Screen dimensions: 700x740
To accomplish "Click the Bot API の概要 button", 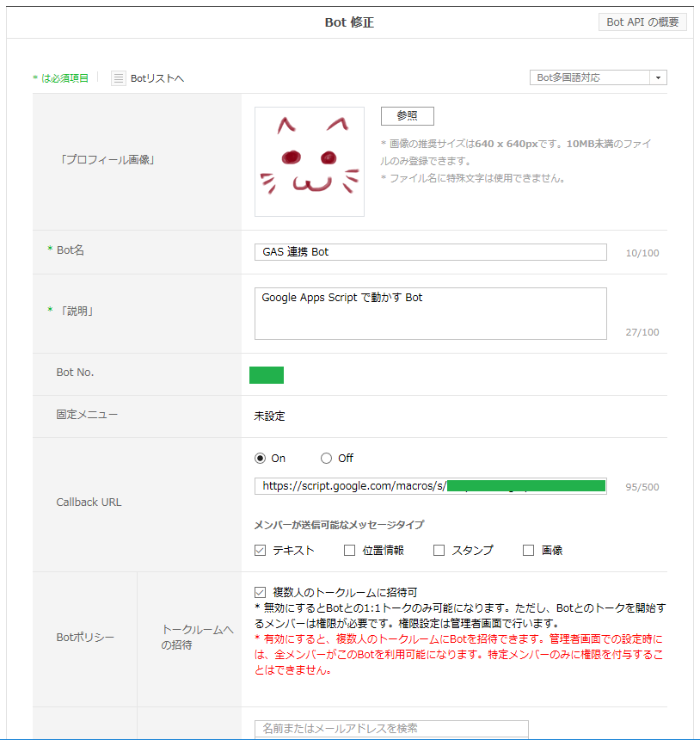I will (642, 22).
